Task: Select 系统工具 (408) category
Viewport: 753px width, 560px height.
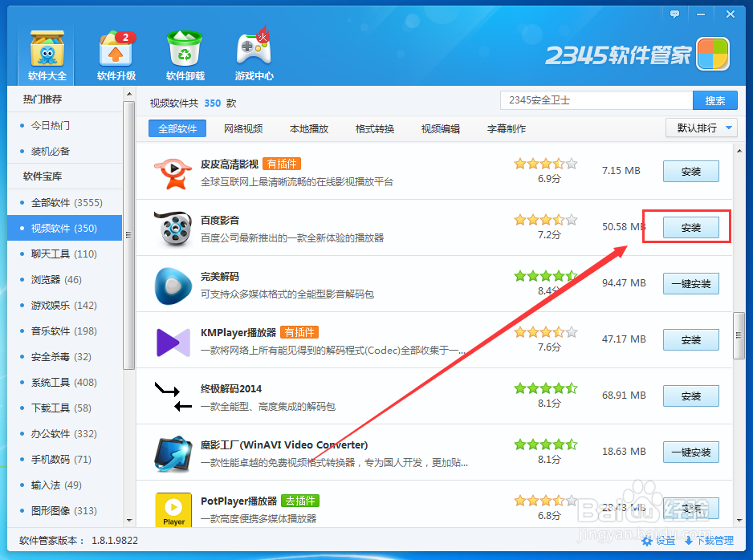Action: click(64, 382)
